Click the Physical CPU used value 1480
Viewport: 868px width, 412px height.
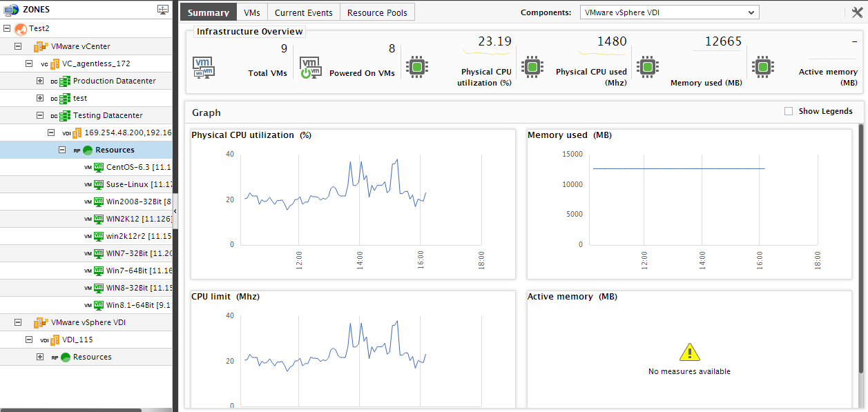tap(612, 41)
